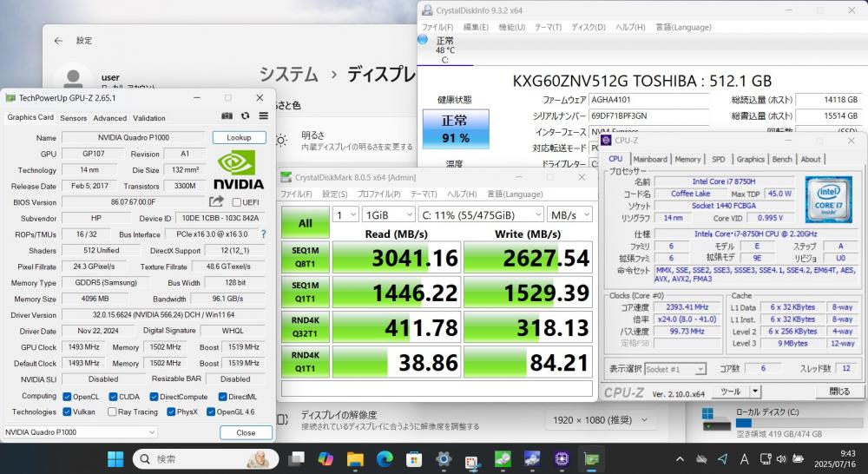Screen dimensions: 868x474
Task: Open the Socket #1 dropdown in CPU-Z
Action: [x=674, y=369]
